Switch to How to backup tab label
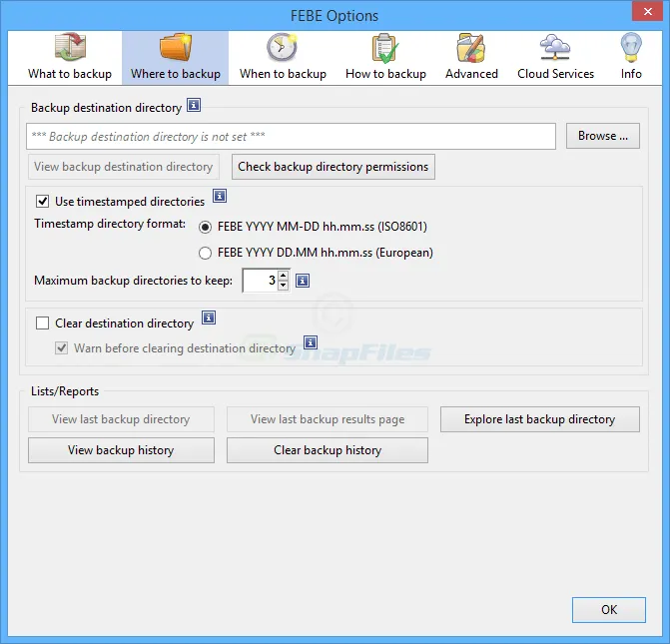Screen dimensions: 670x644 pos(385,74)
